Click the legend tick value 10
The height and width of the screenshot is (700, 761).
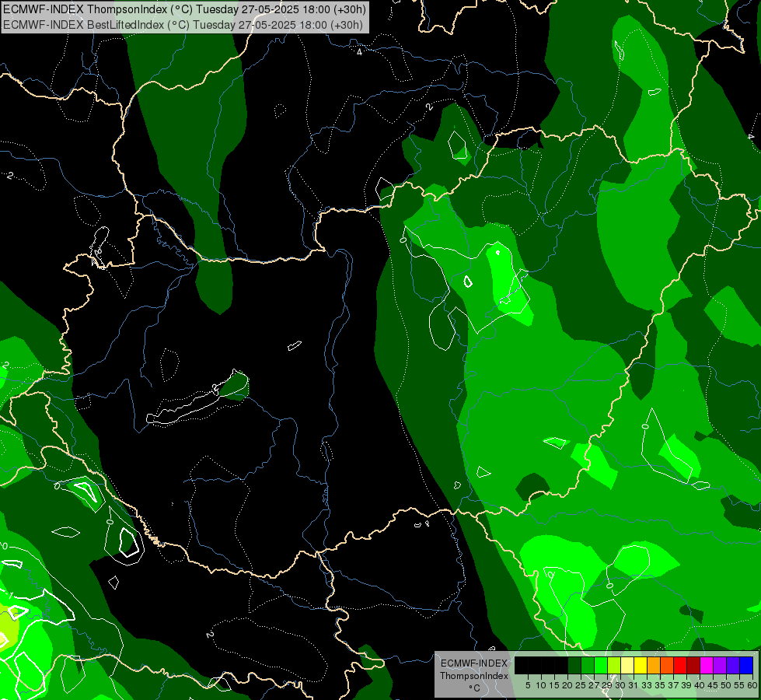pos(541,685)
